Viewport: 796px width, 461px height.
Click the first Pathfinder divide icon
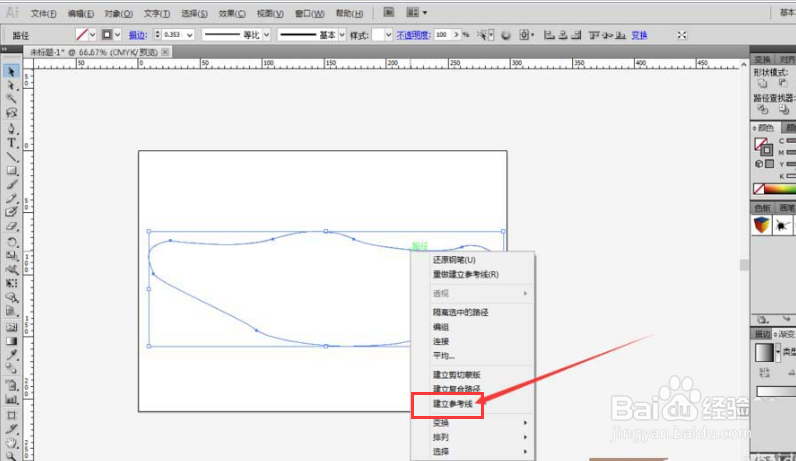(762, 109)
